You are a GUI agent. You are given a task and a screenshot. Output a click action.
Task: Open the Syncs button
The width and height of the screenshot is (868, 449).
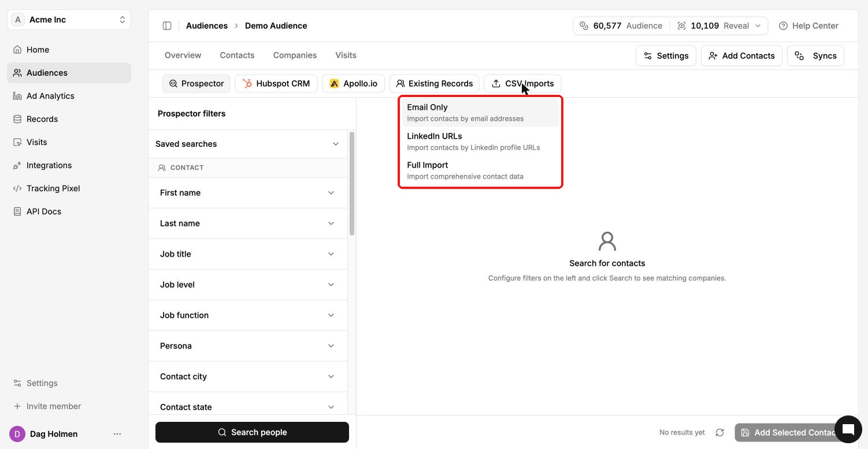pyautogui.click(x=815, y=55)
